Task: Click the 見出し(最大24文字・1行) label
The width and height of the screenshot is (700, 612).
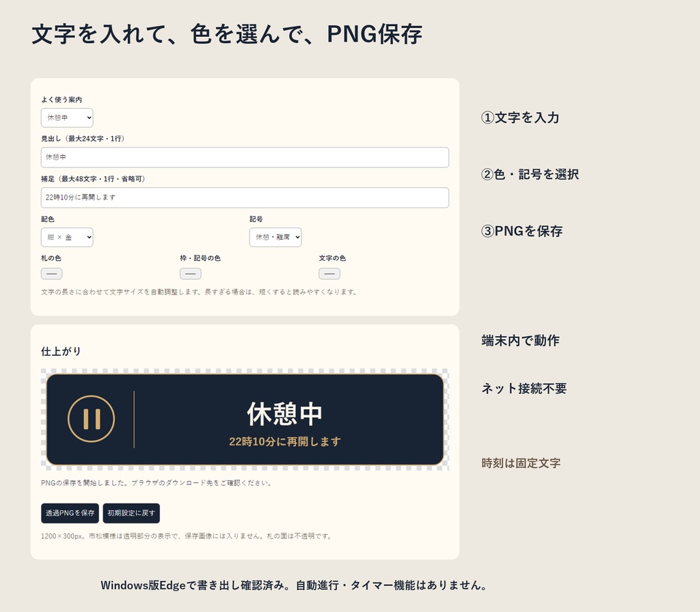Action: [x=83, y=139]
